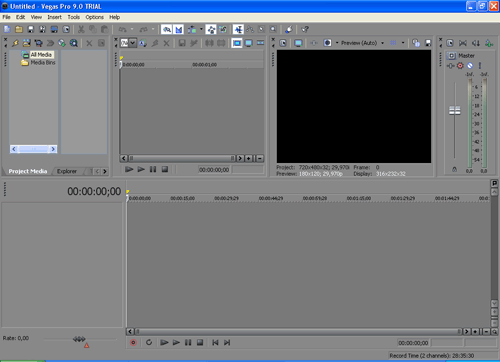Click the Cut scissors icon

[81, 29]
